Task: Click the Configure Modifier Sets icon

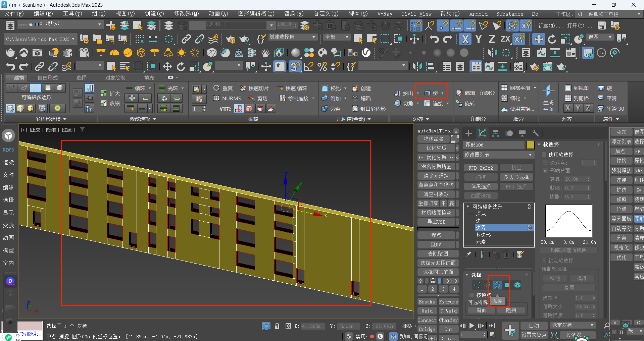Action: (520, 254)
